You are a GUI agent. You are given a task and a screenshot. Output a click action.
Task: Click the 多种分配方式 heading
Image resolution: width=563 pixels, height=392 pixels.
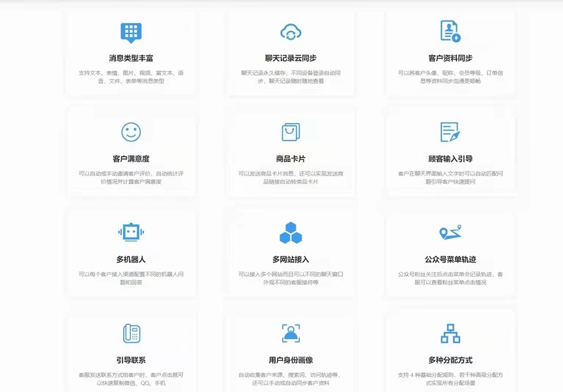(450, 360)
